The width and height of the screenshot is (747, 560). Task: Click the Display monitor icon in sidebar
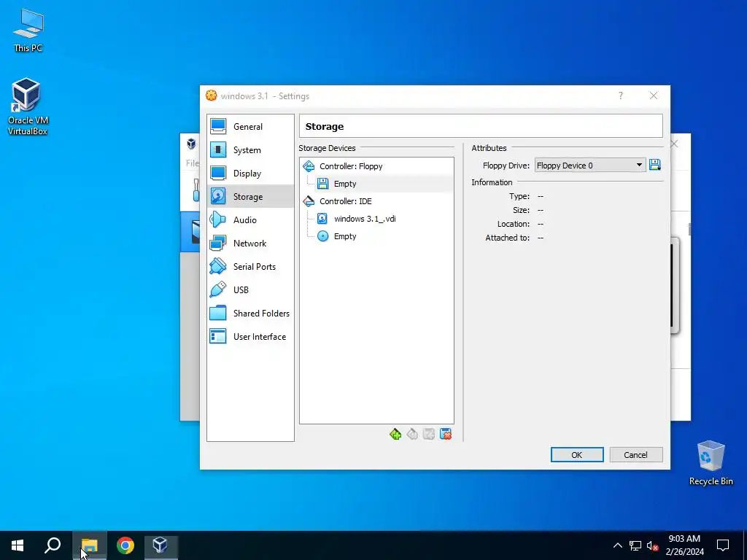point(218,173)
